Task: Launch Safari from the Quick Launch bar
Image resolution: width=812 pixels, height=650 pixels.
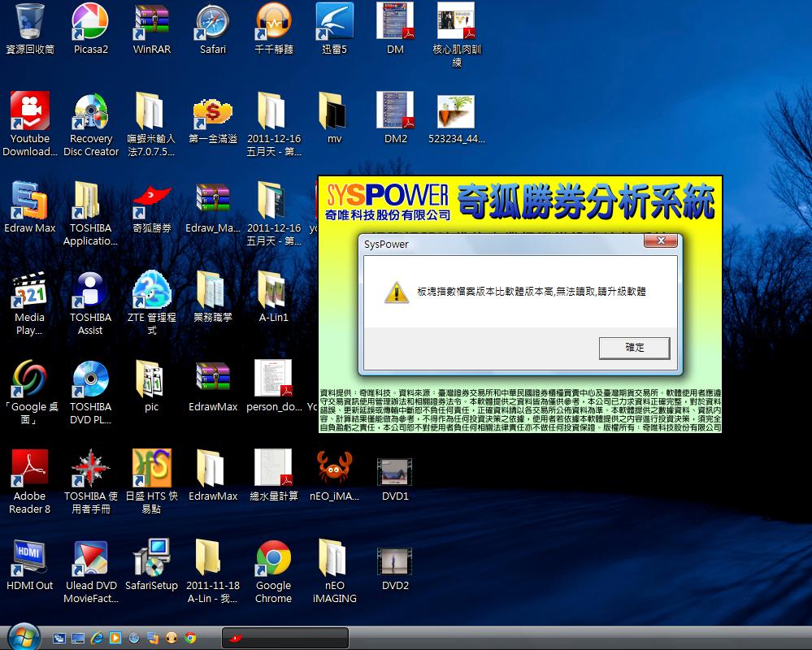Action: tap(134, 638)
